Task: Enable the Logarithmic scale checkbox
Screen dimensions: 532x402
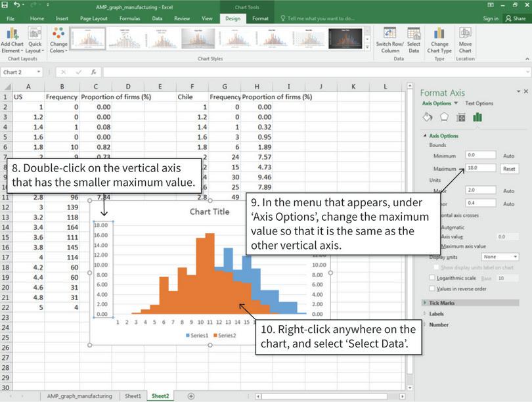Action: (x=432, y=278)
